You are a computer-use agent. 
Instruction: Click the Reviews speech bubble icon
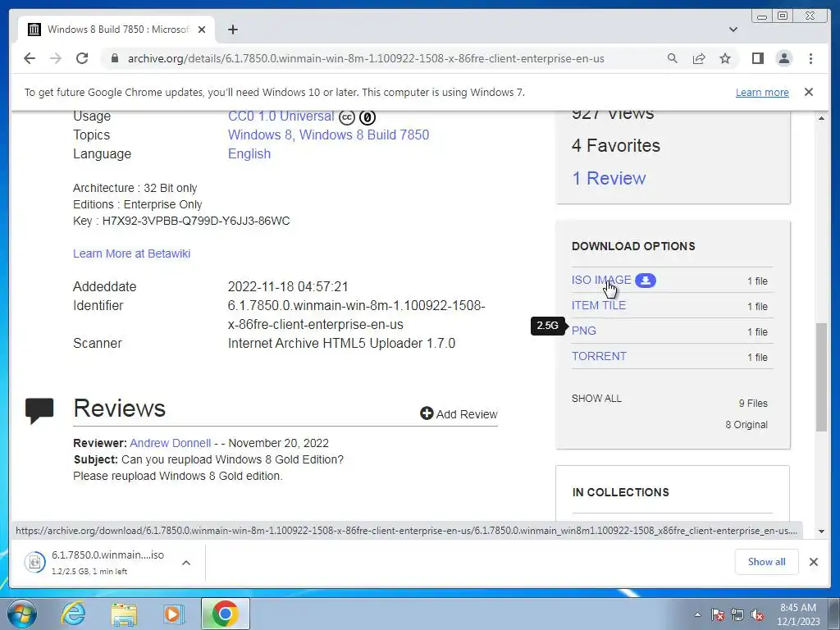[39, 410]
